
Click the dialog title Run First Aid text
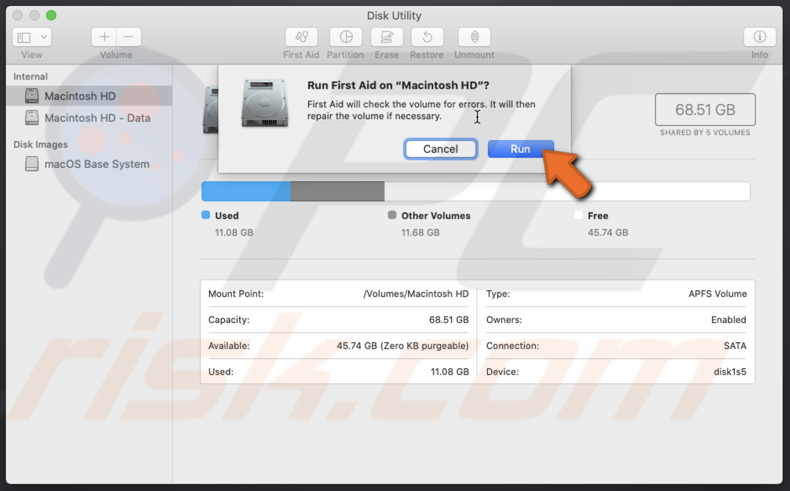coord(398,85)
